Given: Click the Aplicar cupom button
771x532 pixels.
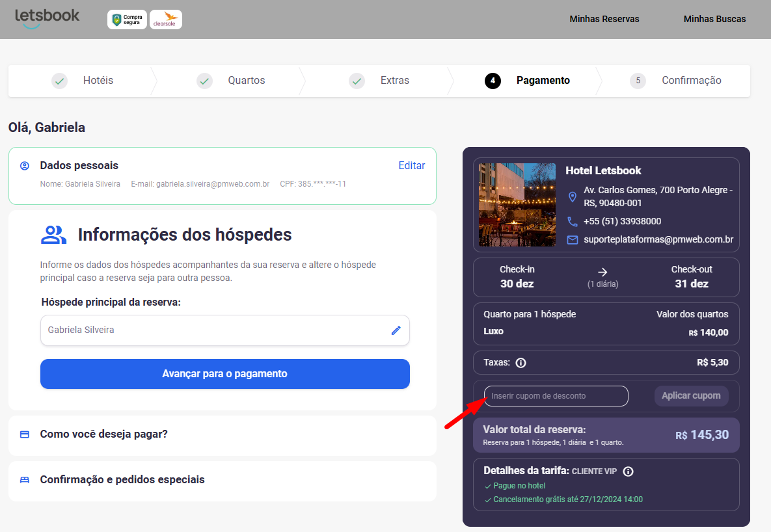Looking at the screenshot, I should tap(691, 396).
